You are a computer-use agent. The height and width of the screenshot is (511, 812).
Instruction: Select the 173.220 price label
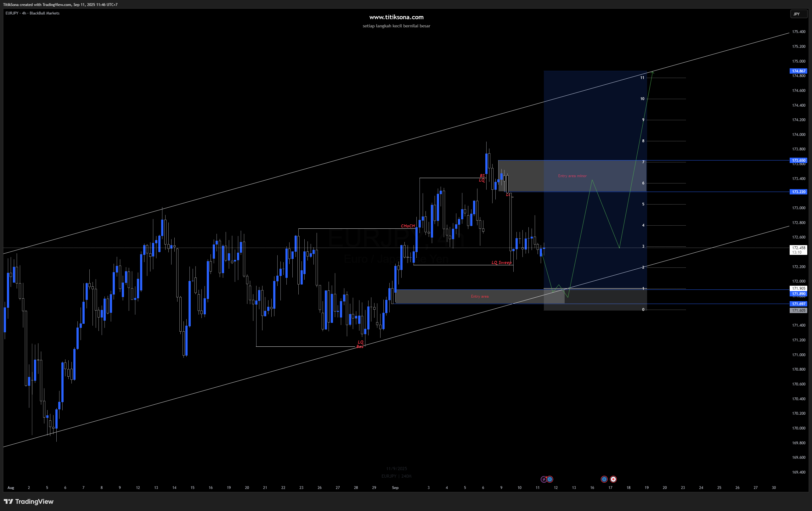798,192
